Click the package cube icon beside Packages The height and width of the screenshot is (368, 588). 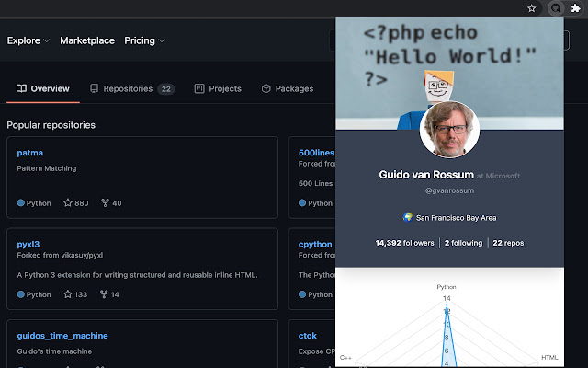[266, 88]
